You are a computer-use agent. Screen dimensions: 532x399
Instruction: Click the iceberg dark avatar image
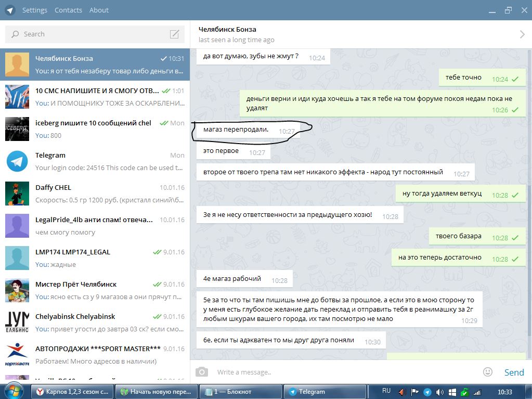[x=17, y=129]
